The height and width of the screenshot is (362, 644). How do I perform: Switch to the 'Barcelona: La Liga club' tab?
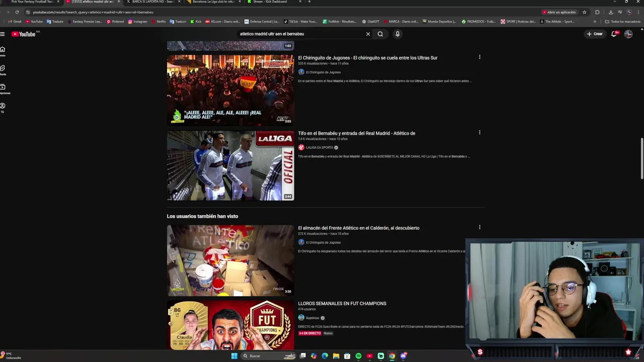tap(213, 2)
